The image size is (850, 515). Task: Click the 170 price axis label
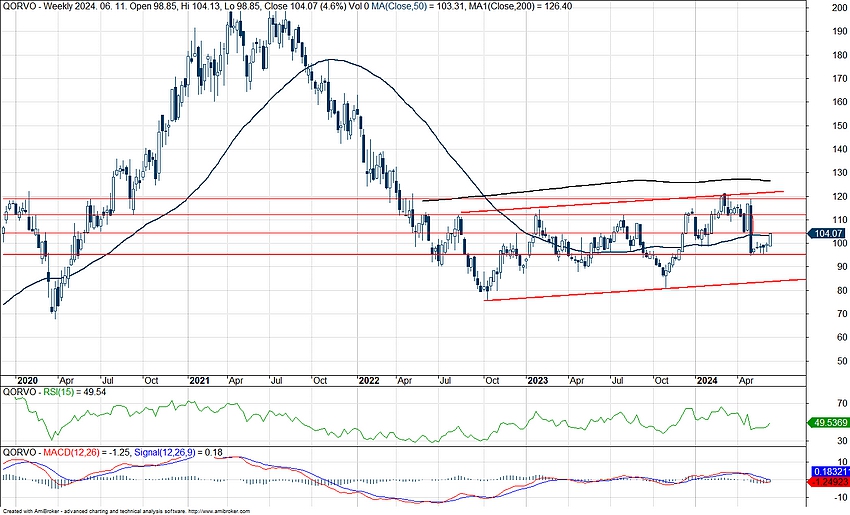(840, 79)
